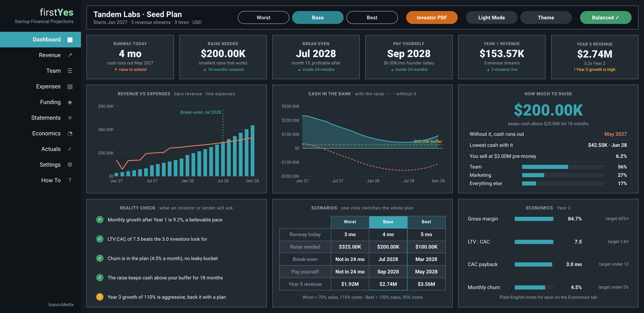Click the Year 5 Revenue $2.74M card
Image resolution: width=644 pixels, height=313 pixels.
tap(595, 57)
